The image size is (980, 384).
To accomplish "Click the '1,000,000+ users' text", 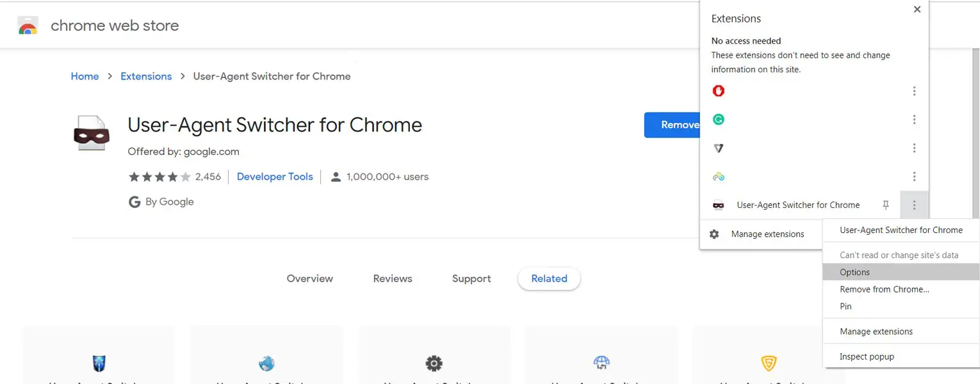I will (x=388, y=177).
